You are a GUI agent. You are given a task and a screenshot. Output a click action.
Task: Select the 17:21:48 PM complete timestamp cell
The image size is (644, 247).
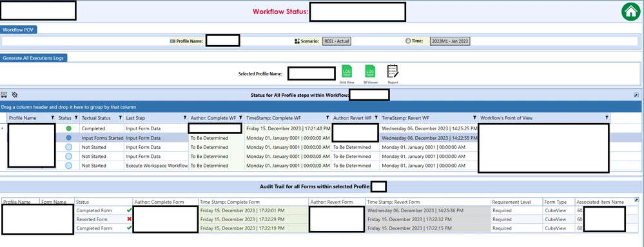pyautogui.click(x=288, y=128)
